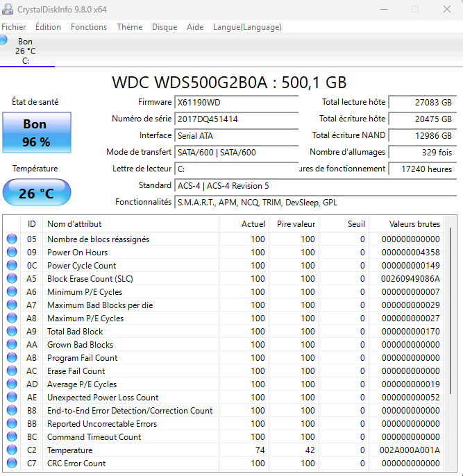This screenshot has height=476, width=463.
Task: Click raw value 002A000A001A in Temperature row
Action: 410,450
